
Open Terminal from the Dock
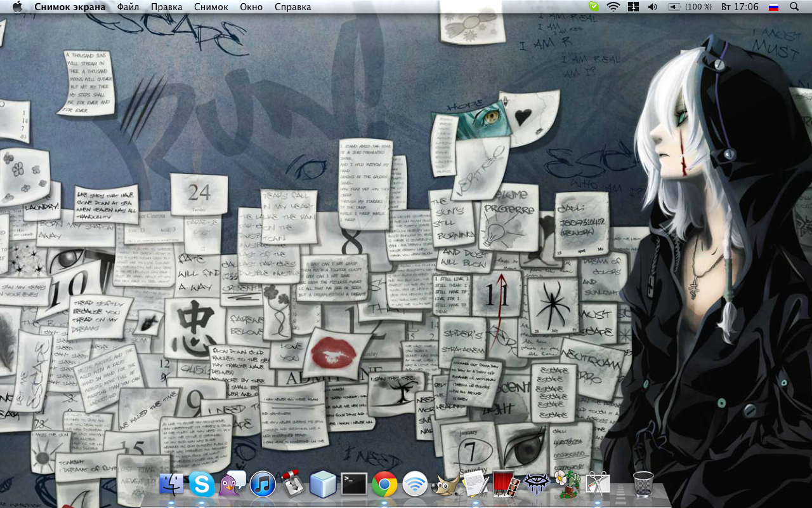tap(354, 485)
